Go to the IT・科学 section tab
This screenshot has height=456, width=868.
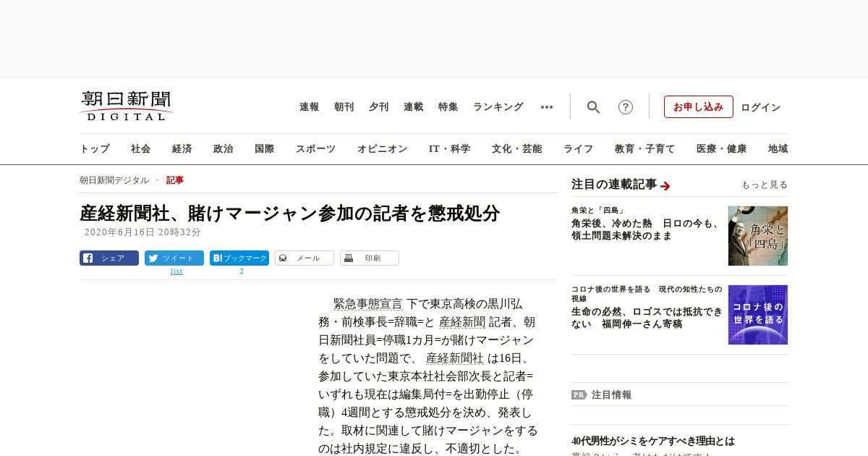(450, 149)
